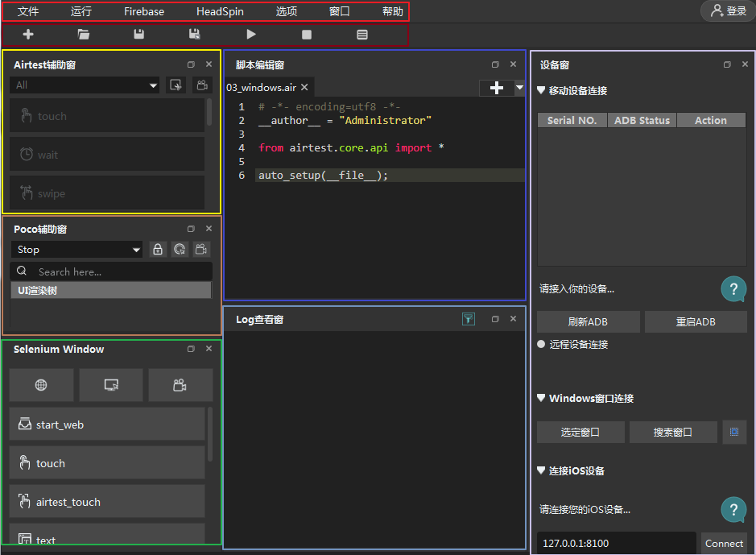
Task: Toggle the Poco lock inspector icon
Action: pos(158,249)
